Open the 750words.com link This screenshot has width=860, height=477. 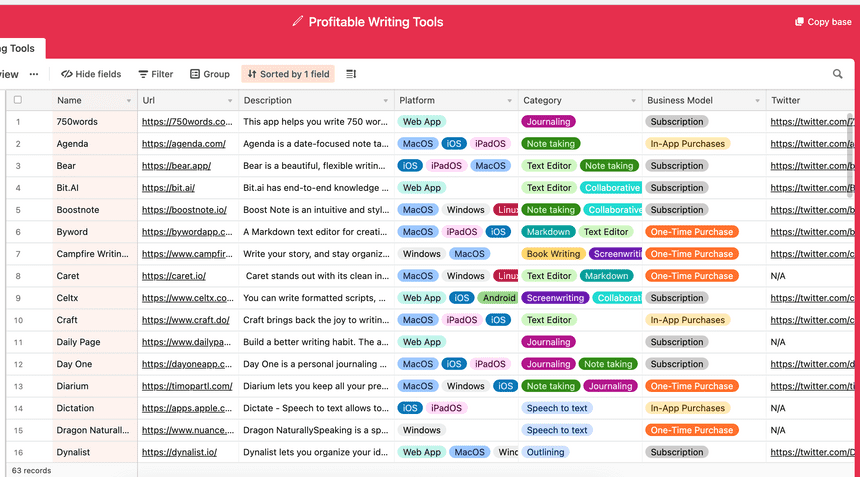tap(187, 122)
